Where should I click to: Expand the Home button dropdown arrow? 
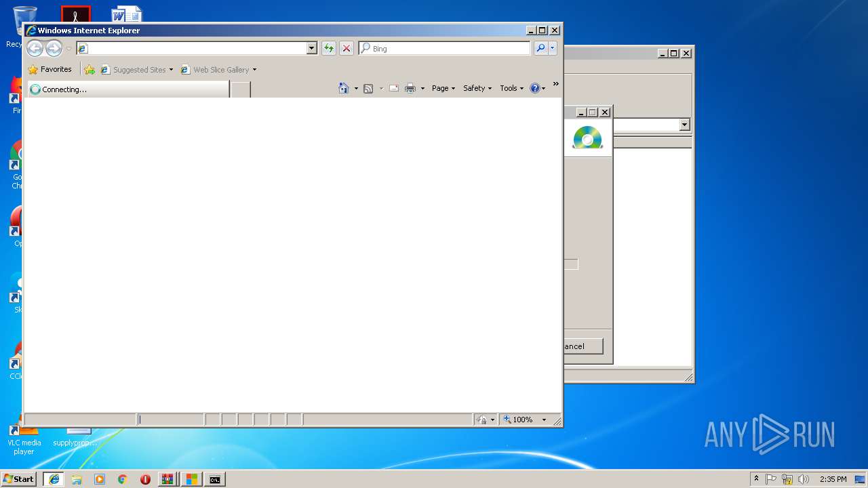click(356, 88)
